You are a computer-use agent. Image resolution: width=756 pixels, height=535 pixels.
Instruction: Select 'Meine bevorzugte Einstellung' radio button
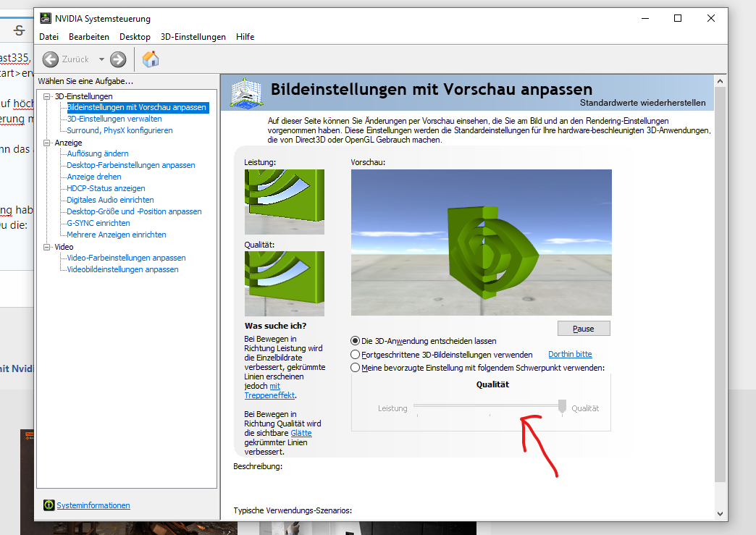click(356, 367)
